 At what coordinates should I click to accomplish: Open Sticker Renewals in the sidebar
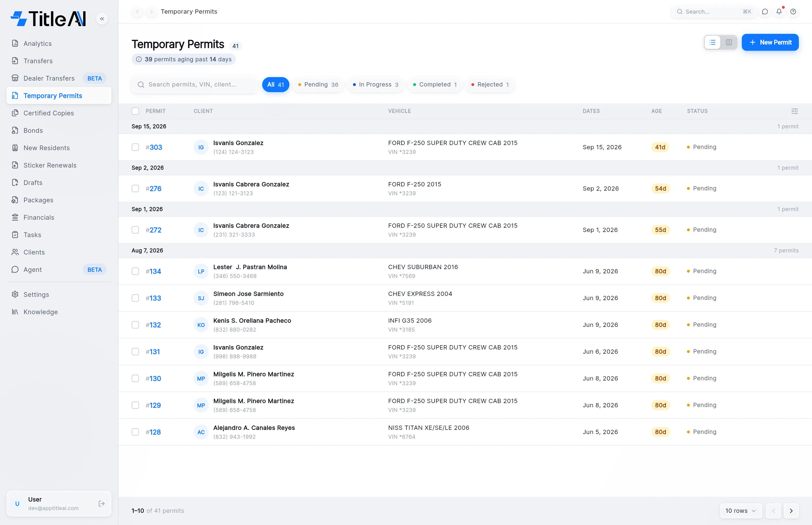point(59,165)
